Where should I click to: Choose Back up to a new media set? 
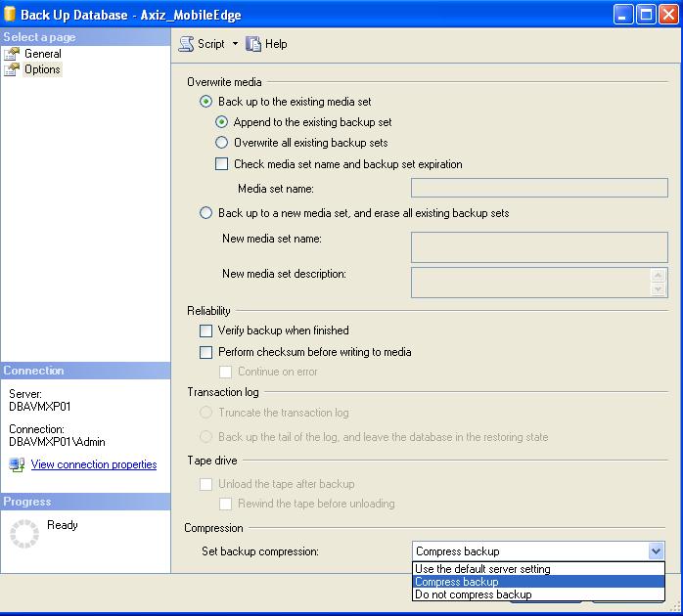pyautogui.click(x=206, y=213)
